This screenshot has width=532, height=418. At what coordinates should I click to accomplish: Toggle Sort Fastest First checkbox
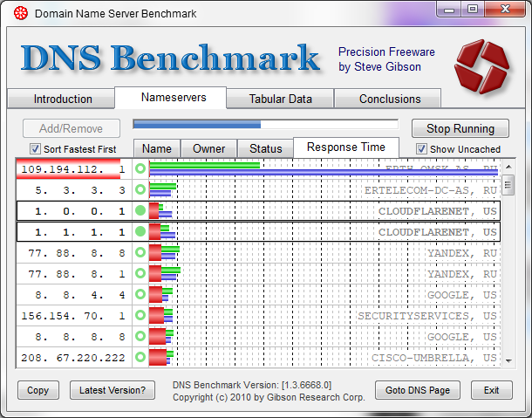click(x=35, y=148)
